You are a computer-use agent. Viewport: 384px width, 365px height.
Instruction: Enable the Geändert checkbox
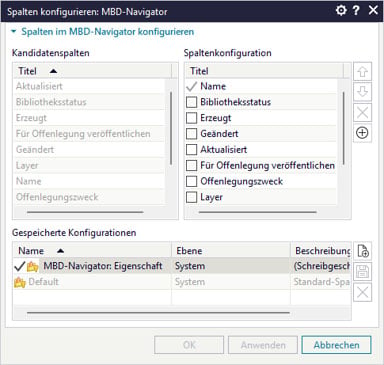191,134
